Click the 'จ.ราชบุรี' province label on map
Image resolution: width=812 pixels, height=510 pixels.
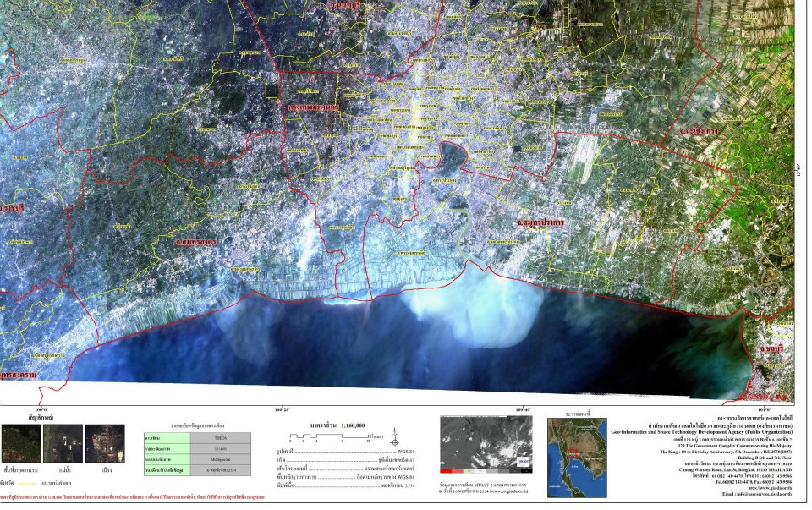coord(13,208)
